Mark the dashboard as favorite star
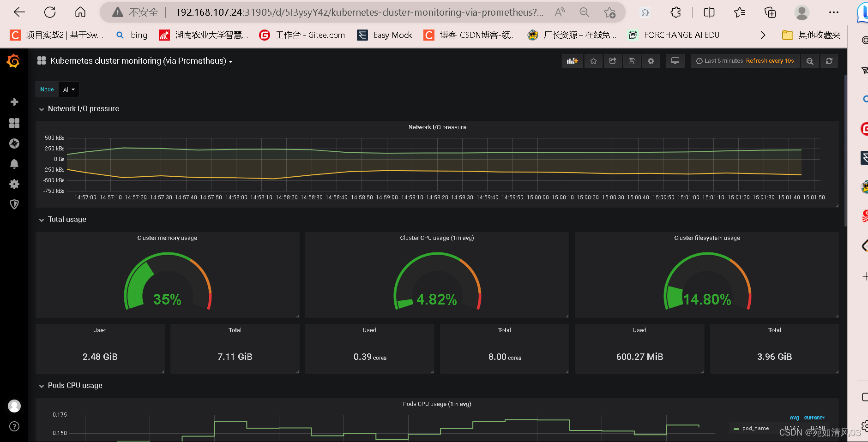 pos(594,61)
